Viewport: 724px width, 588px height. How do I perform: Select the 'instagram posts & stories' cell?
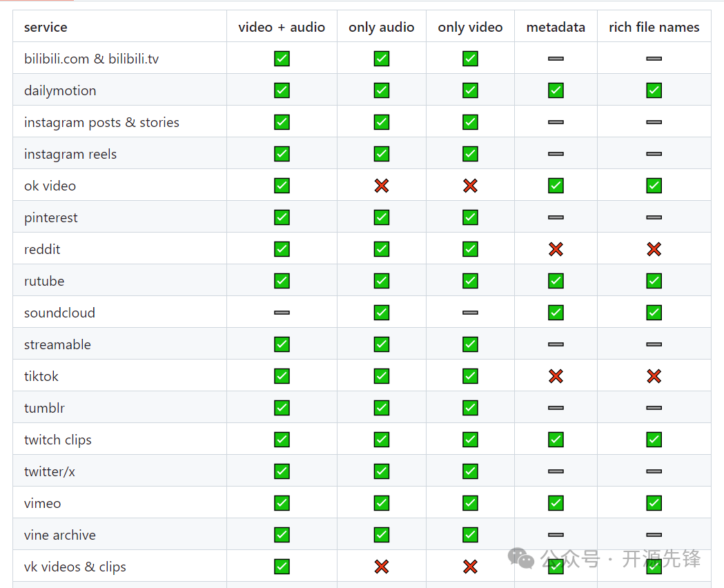coord(119,121)
